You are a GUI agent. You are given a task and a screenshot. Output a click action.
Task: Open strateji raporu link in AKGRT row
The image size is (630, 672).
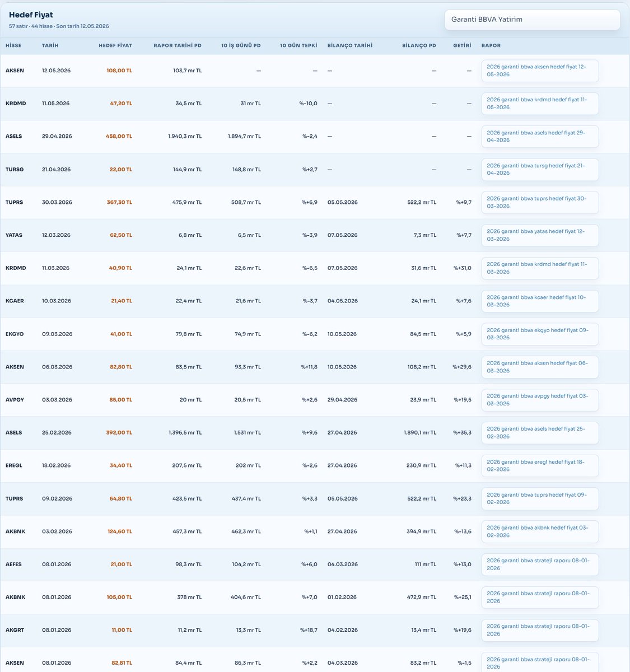coord(540,631)
